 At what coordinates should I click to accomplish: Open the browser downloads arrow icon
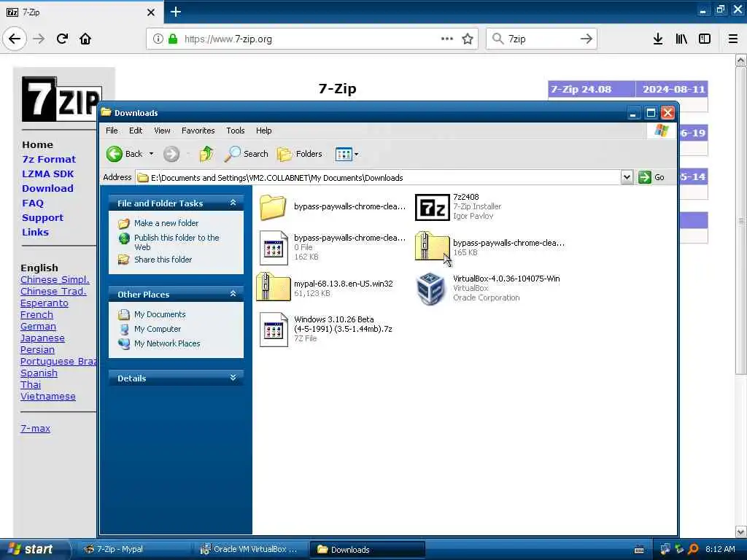click(x=657, y=39)
